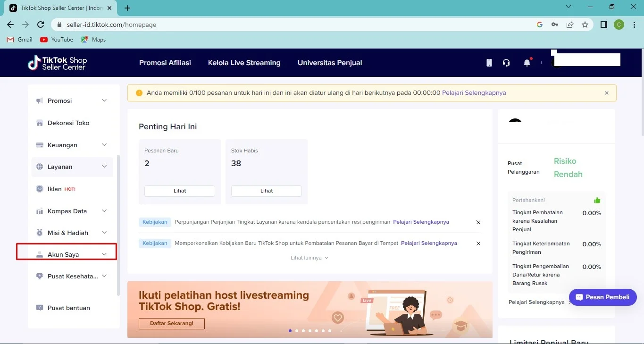Expand the Akun Saya chevron
Screen dimensions: 644x344
click(104, 254)
